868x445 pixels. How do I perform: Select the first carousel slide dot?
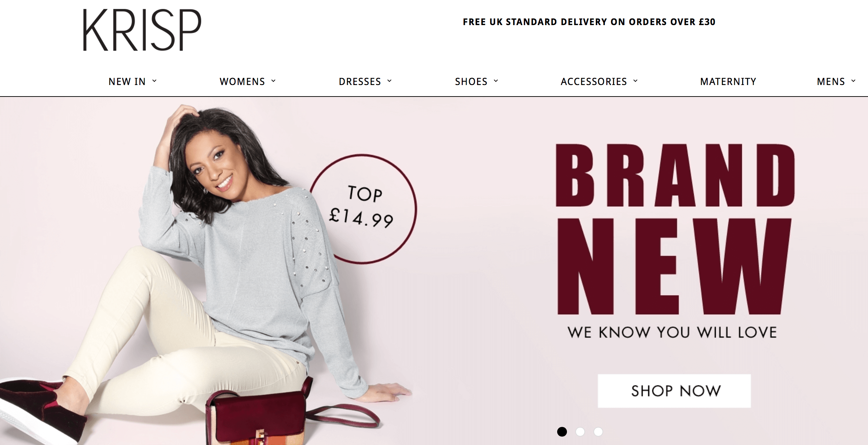click(x=562, y=432)
